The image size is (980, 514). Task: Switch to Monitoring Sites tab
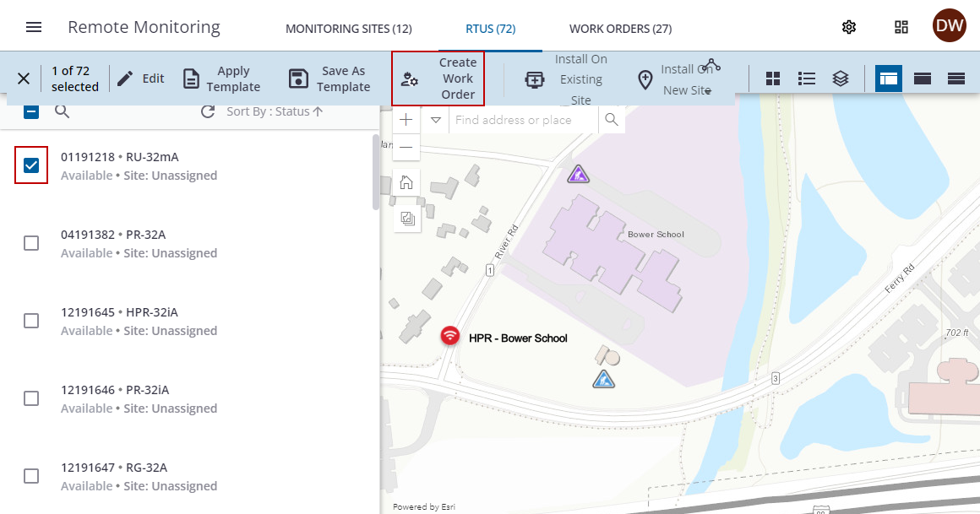[348, 29]
